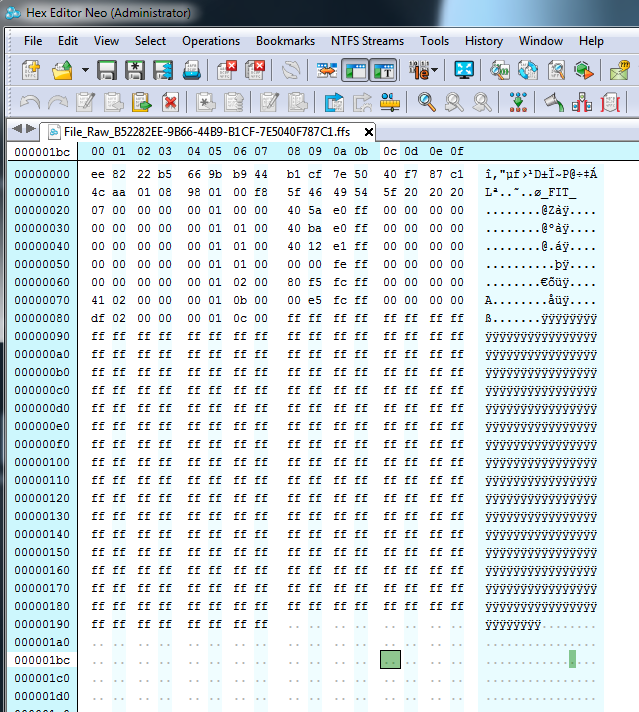This screenshot has width=639, height=712.
Task: Click the grayed Refresh arrows icon
Action: pos(291,70)
